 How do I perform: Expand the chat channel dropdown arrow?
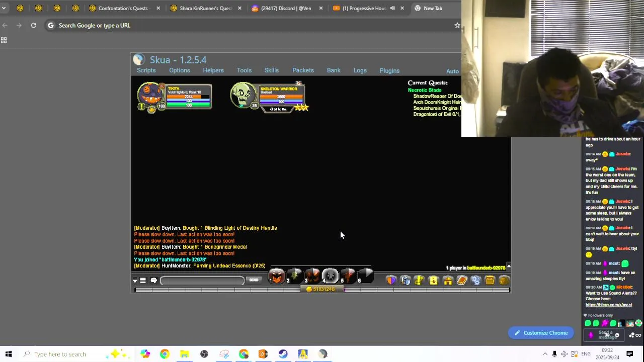pos(135,281)
